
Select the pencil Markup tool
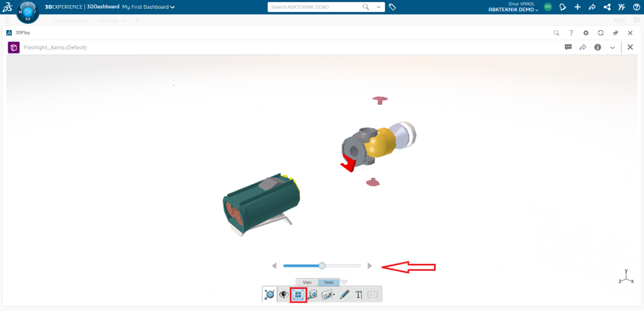click(344, 294)
